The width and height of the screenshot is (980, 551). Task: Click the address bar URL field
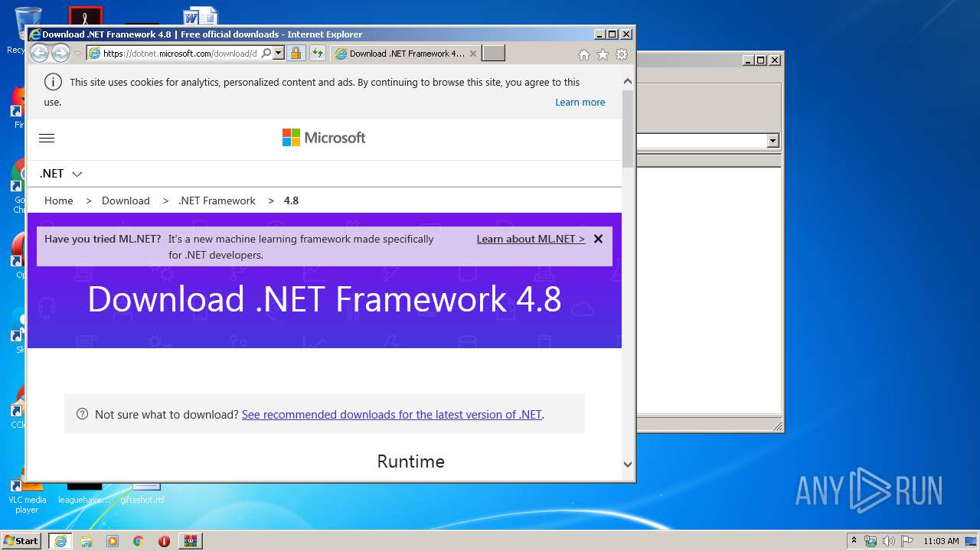pos(181,54)
